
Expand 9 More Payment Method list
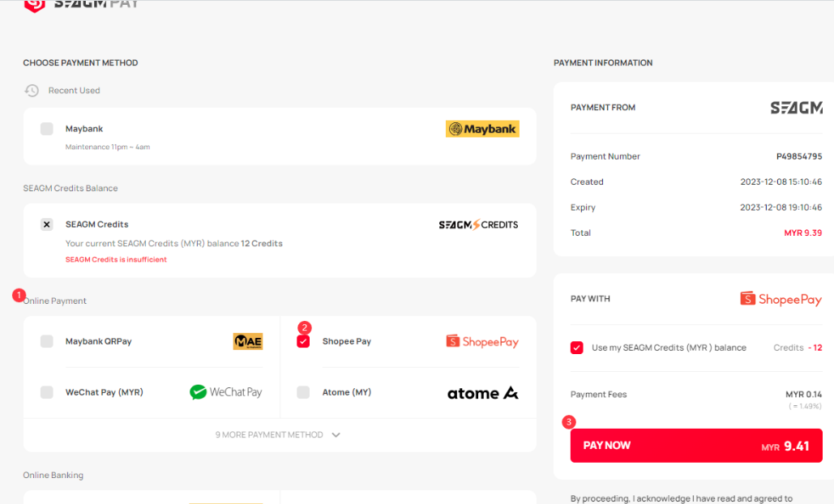[x=269, y=435]
